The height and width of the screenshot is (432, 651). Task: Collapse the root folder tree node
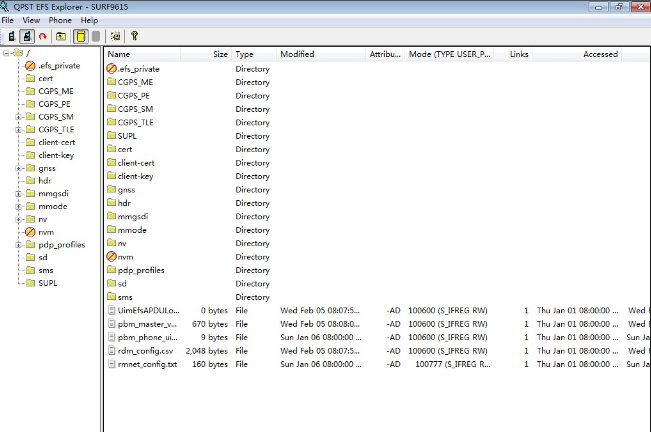click(x=7, y=53)
